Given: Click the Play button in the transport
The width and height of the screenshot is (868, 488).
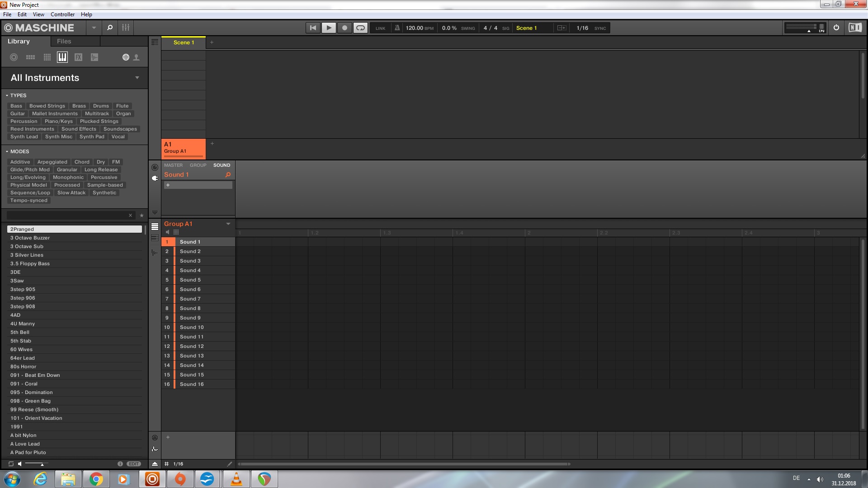Looking at the screenshot, I should point(329,28).
